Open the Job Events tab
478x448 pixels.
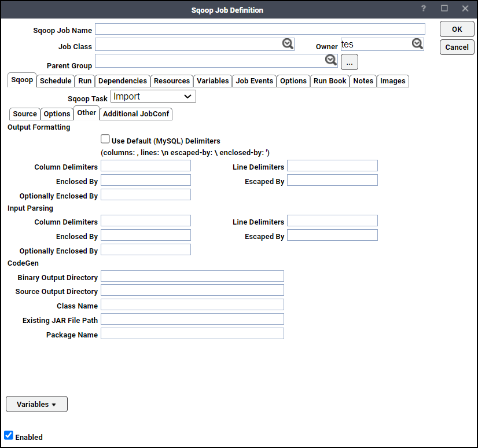coord(254,81)
